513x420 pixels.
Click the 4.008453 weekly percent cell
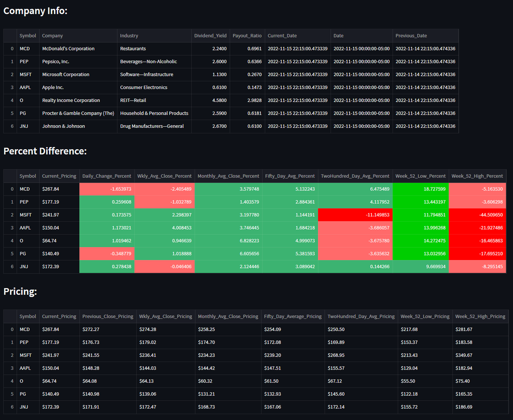pos(164,228)
